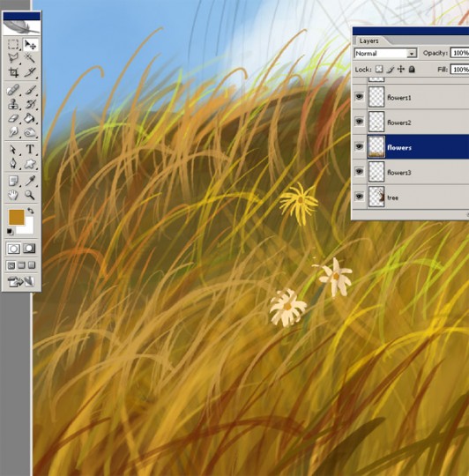
Task: Open the foreground color swatch
Action: [17, 217]
